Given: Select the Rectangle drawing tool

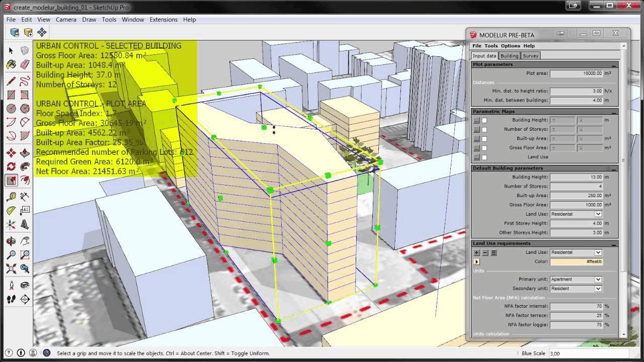Looking at the screenshot, I should click(11, 95).
